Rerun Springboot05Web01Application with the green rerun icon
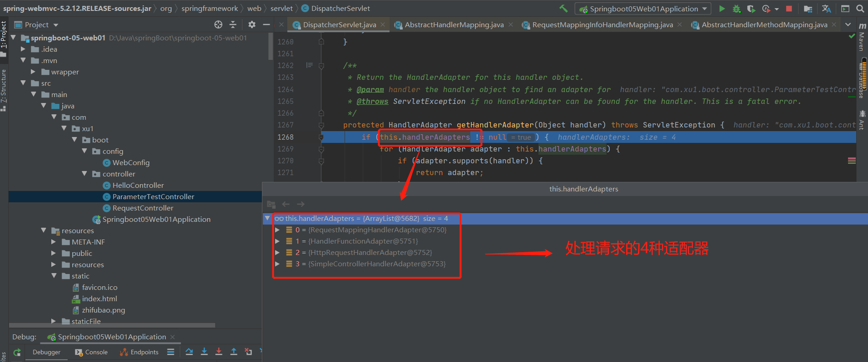 17,352
